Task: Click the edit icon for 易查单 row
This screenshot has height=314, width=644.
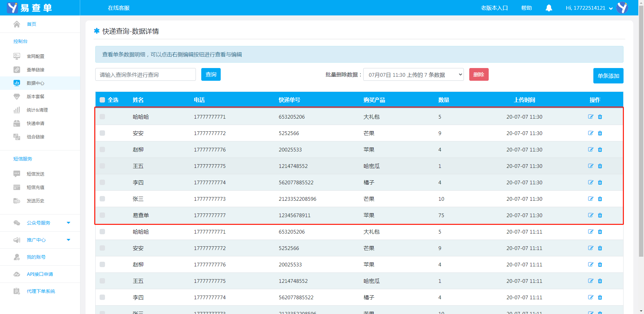Action: 591,215
